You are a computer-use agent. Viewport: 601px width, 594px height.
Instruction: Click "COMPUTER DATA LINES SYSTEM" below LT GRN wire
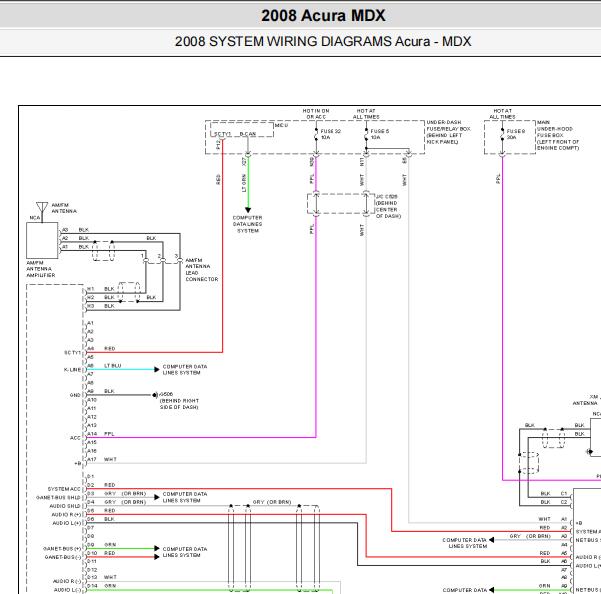(x=248, y=224)
